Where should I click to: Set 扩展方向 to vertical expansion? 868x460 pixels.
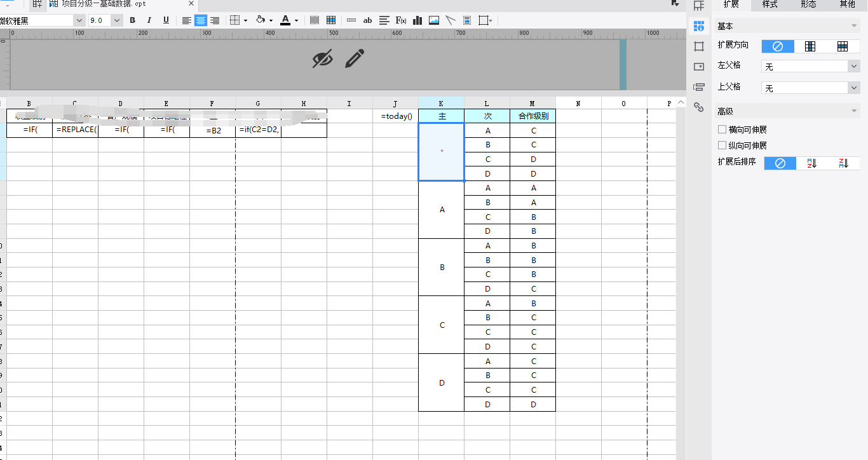click(x=810, y=46)
